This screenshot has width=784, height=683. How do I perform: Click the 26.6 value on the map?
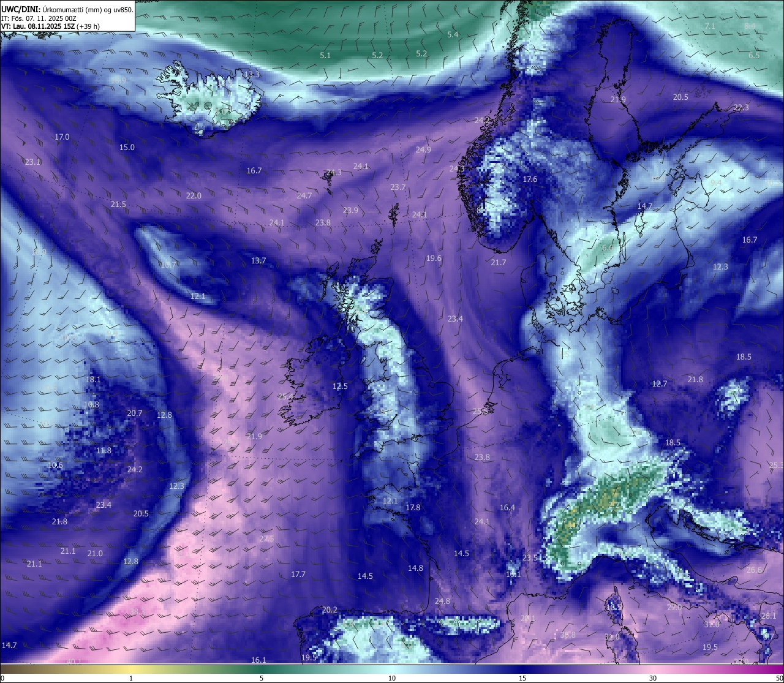tap(754, 570)
